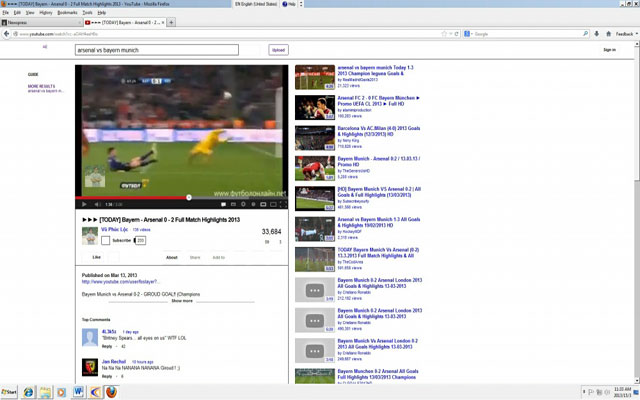Open the search engine dropdown beside Google
Image resolution: width=640 pixels, height=400 pixels.
(x=468, y=34)
